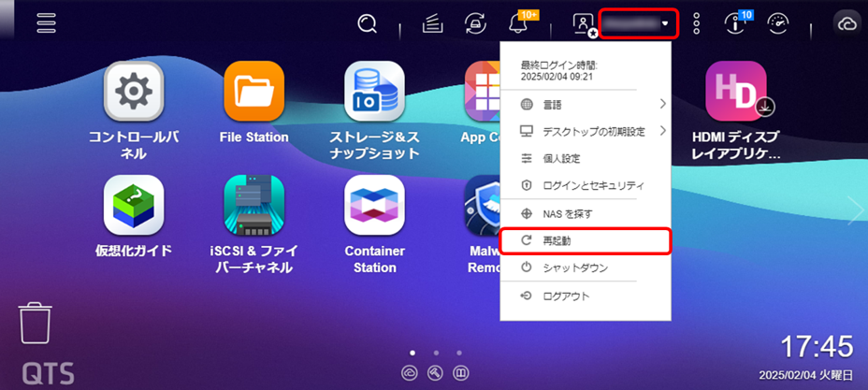The height and width of the screenshot is (390, 868).
Task: Open the username dropdown arrow
Action: coord(664,23)
